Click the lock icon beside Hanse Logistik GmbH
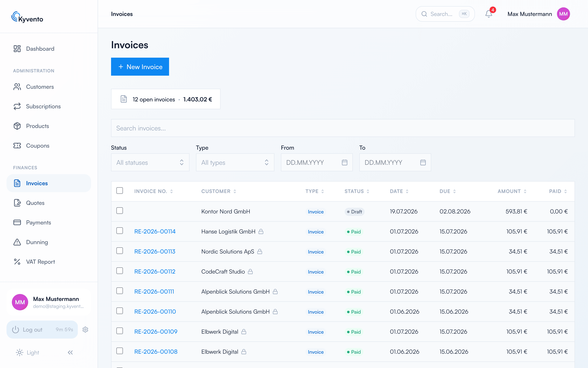 pos(261,231)
